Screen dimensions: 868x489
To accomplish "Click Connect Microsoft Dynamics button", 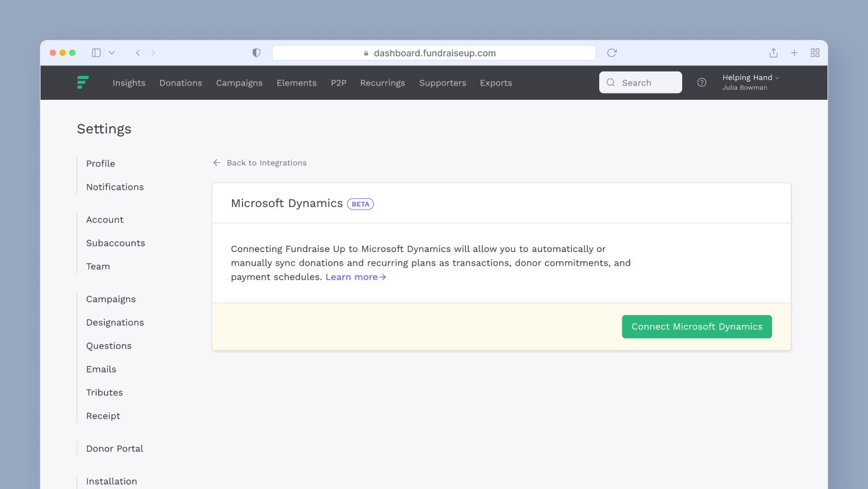I will coord(697,327).
